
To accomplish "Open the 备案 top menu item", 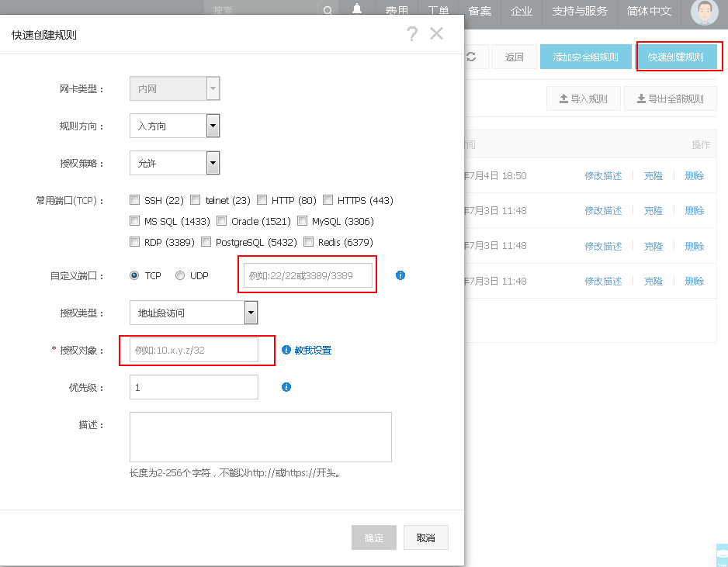I will coord(480,11).
